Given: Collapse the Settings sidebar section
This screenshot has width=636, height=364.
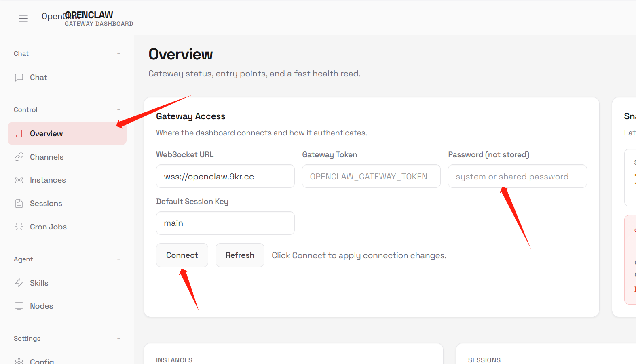Looking at the screenshot, I should 118,339.
